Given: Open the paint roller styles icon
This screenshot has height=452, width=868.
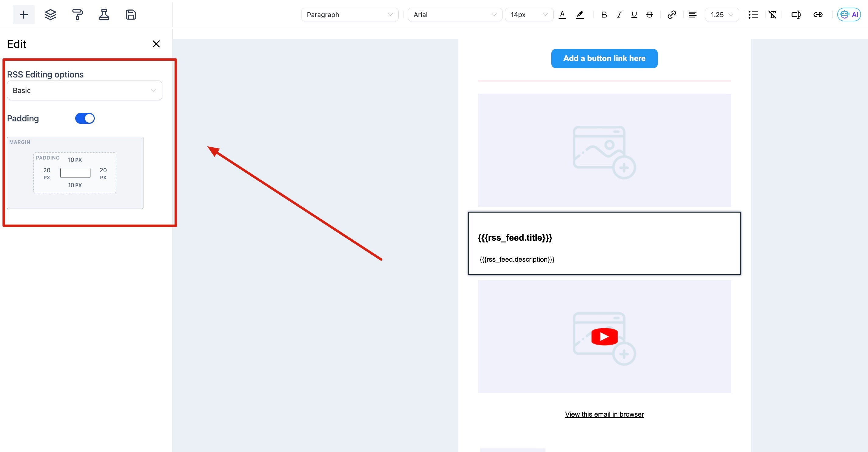Looking at the screenshot, I should click(77, 15).
